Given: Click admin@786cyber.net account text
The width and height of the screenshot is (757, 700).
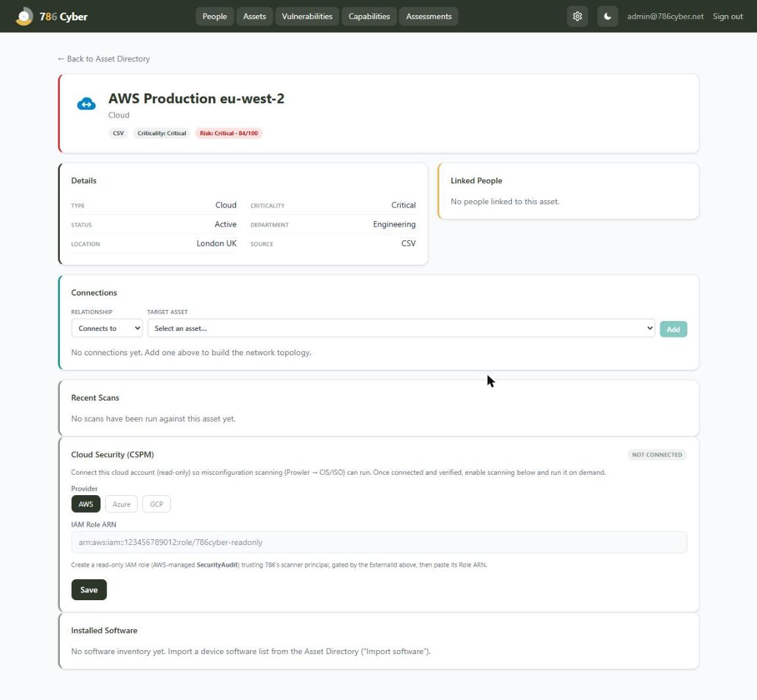Looking at the screenshot, I should coord(665,16).
